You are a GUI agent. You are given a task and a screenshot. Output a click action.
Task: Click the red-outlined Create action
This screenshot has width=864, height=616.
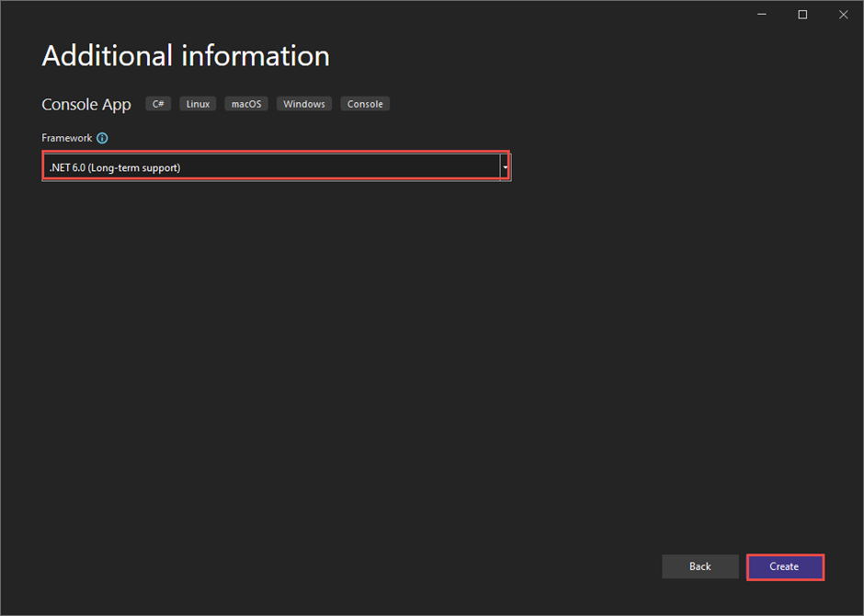click(785, 566)
